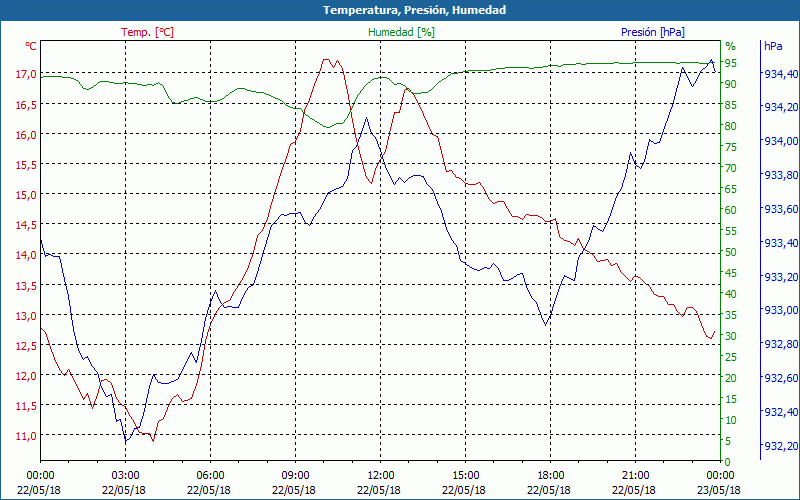The width and height of the screenshot is (800, 500).
Task: Select the green "Humedad [%]" legend label
Action: click(401, 32)
